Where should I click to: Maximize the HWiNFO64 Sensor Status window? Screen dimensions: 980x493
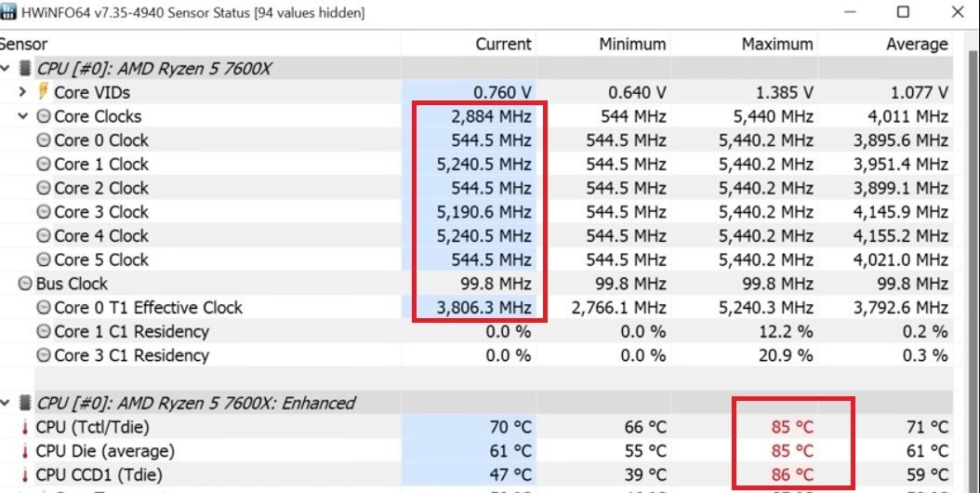903,12
